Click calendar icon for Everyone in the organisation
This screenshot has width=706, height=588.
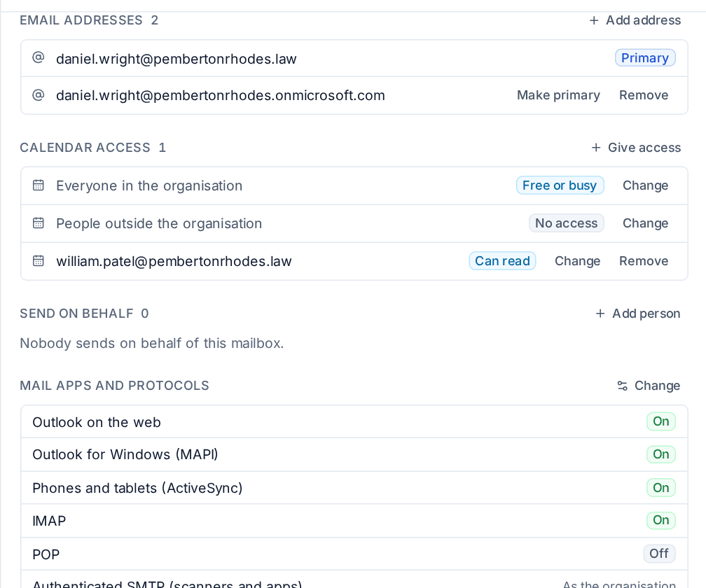click(39, 185)
